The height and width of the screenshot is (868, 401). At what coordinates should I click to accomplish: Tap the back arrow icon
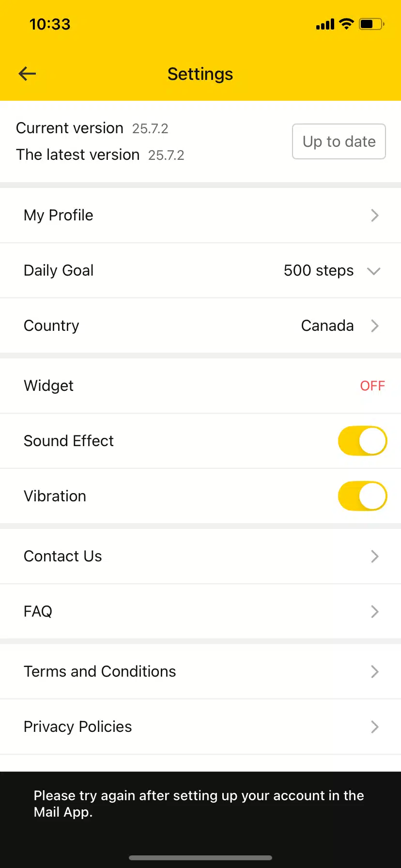click(x=28, y=74)
